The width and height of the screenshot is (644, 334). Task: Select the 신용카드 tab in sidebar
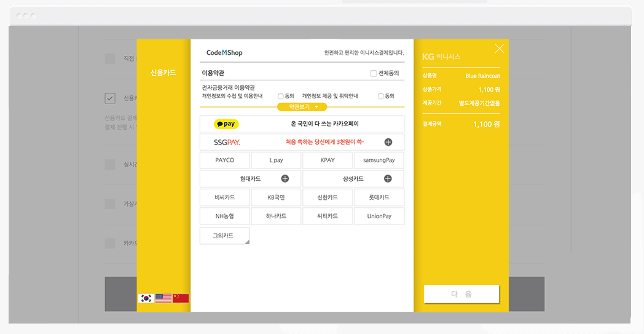click(163, 73)
